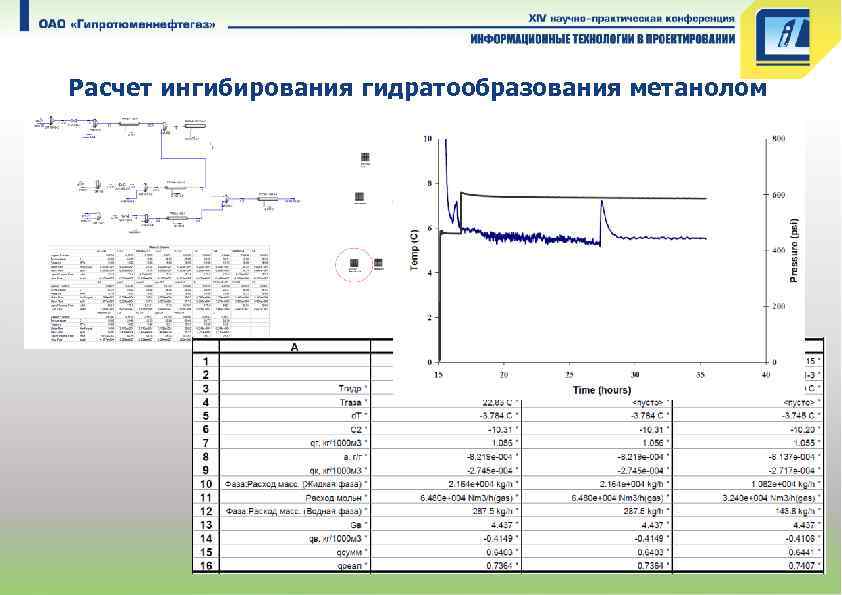Click the 25 tick on the time axis
Image resolution: width=842 pixels, height=595 pixels.
pos(569,374)
